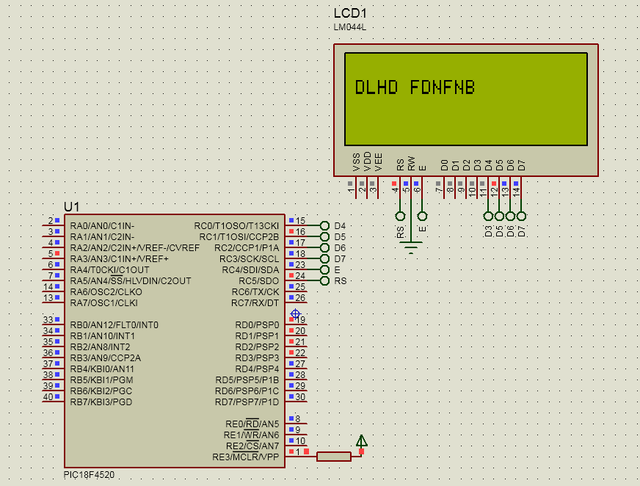Click the blue crosshair marker near pin 19
Viewport: 640px width, 486px height.
tap(296, 314)
